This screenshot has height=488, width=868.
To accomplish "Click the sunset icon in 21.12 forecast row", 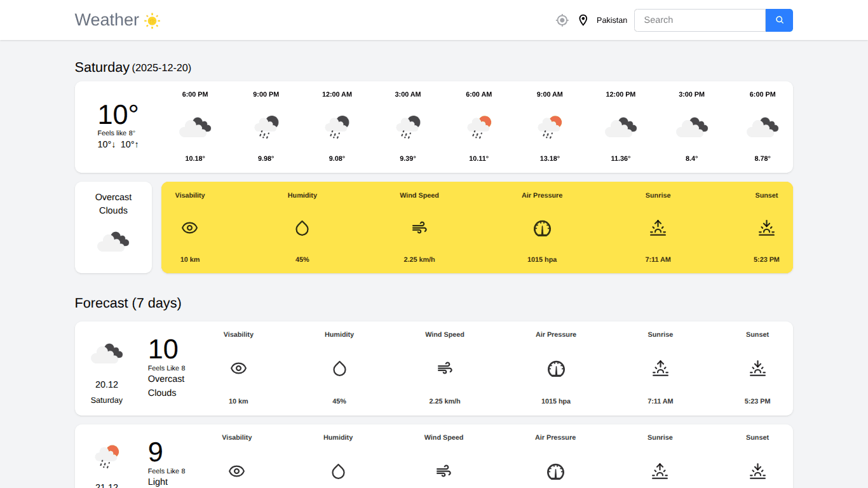I will [x=757, y=471].
